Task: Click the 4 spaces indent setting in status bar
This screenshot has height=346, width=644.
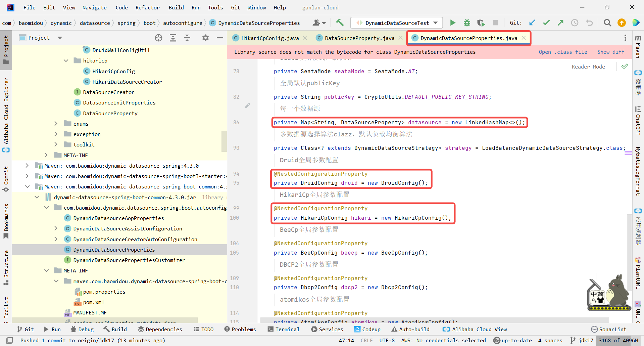Action: pyautogui.click(x=550, y=340)
